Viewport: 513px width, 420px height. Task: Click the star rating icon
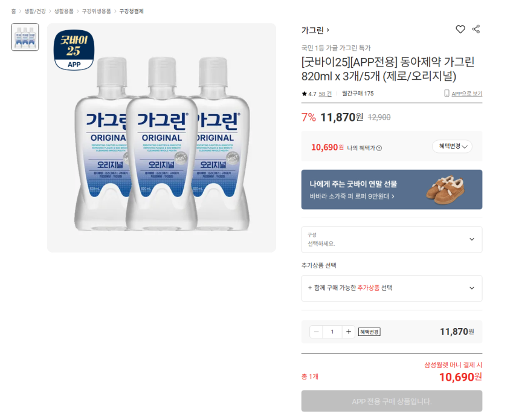pyautogui.click(x=305, y=94)
